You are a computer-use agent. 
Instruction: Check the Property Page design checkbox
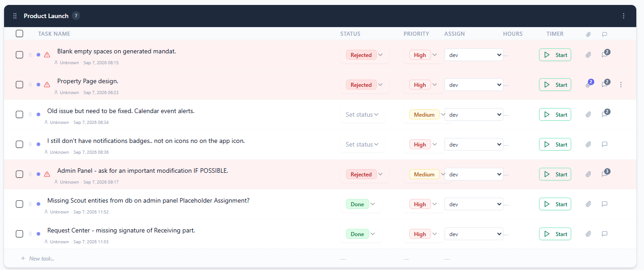click(x=19, y=85)
